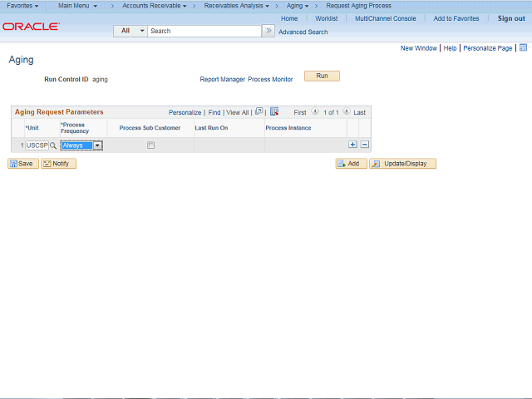Toggle Process Sub Customer checkbox
The height and width of the screenshot is (399, 532).
[150, 145]
